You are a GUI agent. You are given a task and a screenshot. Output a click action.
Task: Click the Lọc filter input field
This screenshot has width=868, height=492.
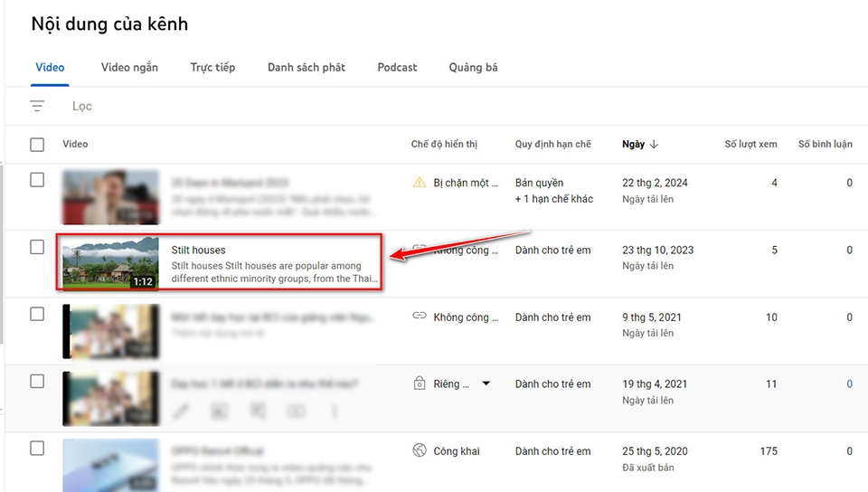tap(82, 106)
